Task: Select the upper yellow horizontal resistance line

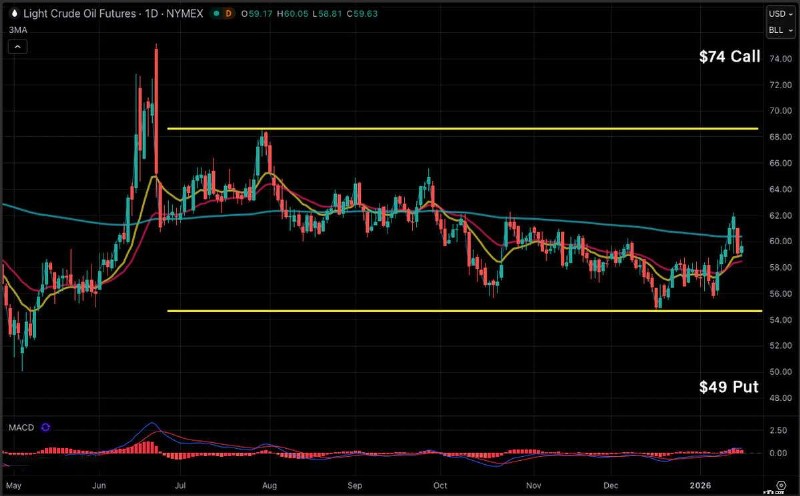Action: coord(463,129)
